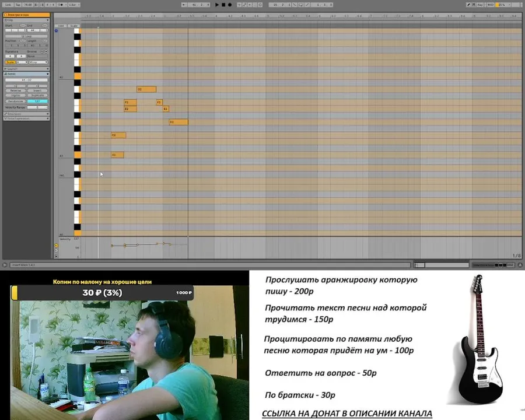Tap tempo using the Tap button
This screenshot has width=525, height=420.
coord(17,5)
